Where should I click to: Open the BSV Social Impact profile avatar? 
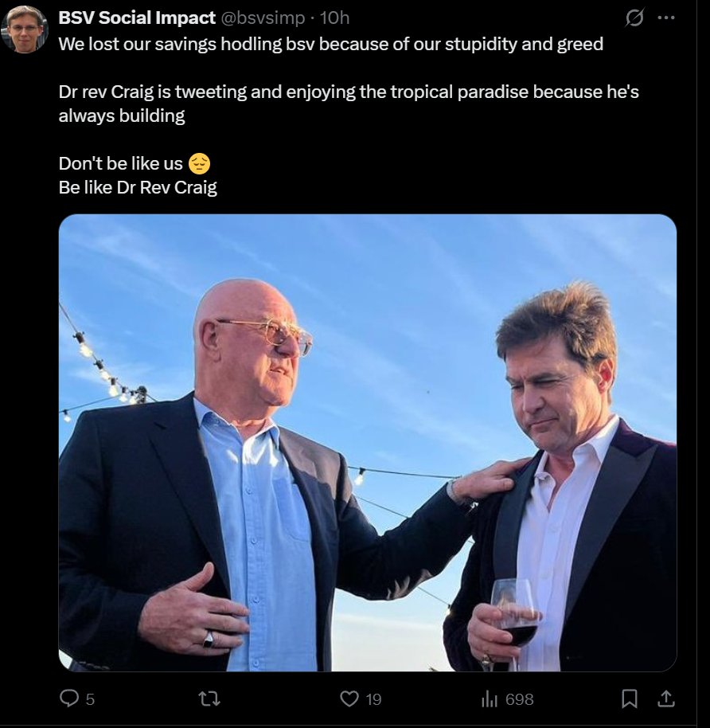pos(25,29)
